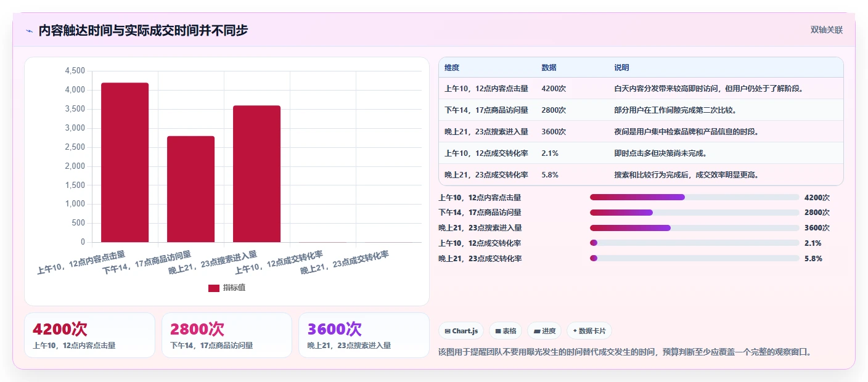This screenshot has height=382, width=868.
Task: Click table cell 晚上21，23点成交转化率
Action: tap(486, 175)
